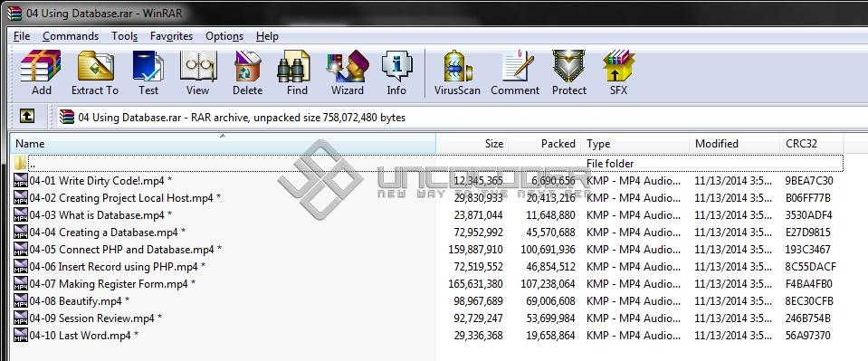Open the Tools menu
The image size is (868, 361).
coord(125,36)
